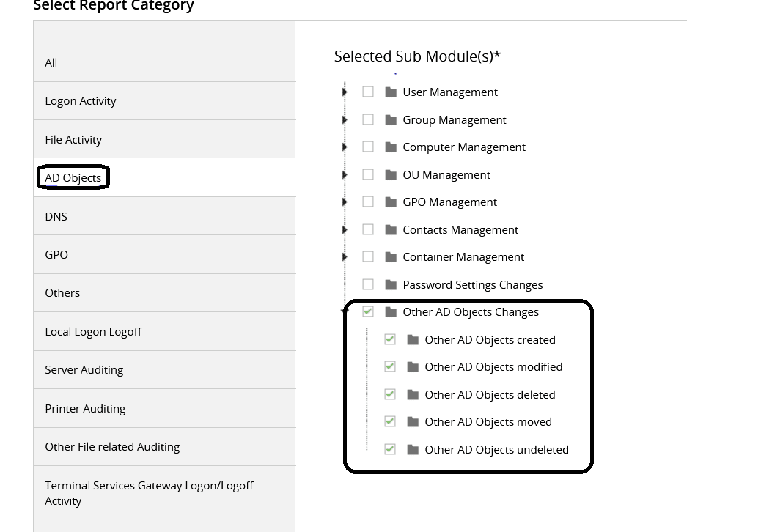Open the Server Auditing category

pyautogui.click(x=84, y=370)
